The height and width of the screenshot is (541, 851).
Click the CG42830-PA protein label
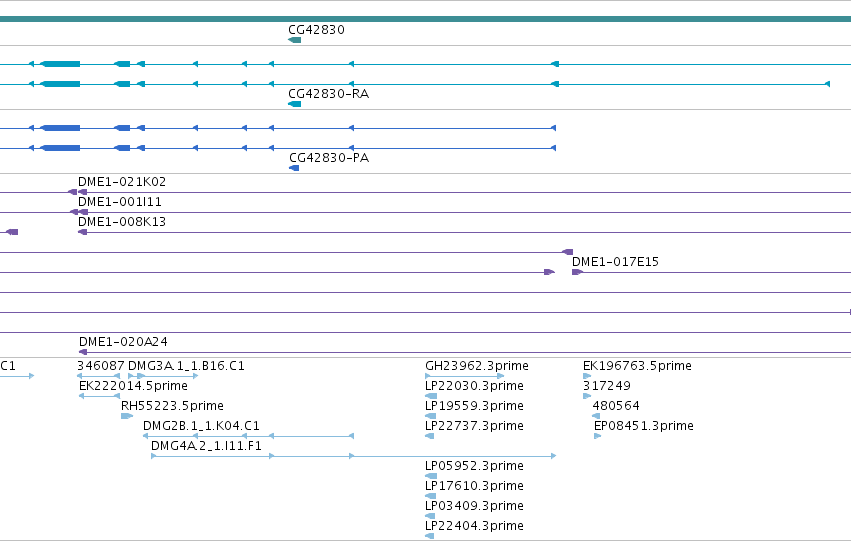tap(329, 158)
